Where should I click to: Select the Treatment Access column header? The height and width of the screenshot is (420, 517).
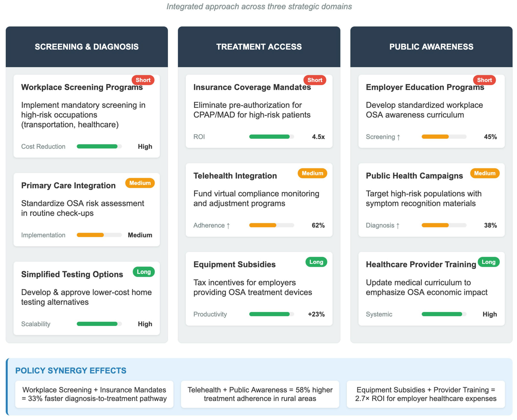pos(259,47)
